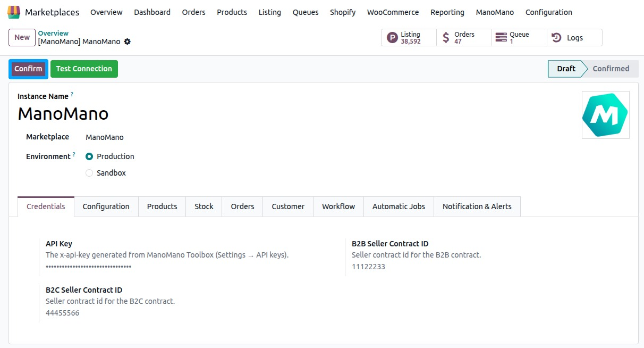
Task: Open the Orders top menu item
Action: pyautogui.click(x=193, y=12)
